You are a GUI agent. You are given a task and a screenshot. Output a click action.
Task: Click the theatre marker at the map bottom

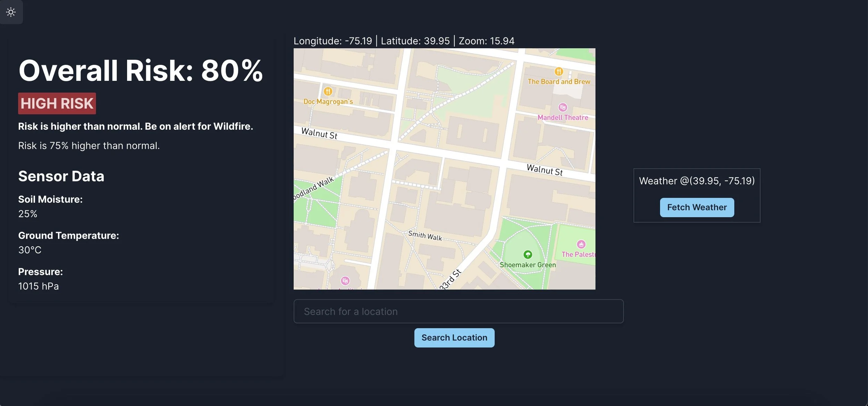click(x=345, y=280)
